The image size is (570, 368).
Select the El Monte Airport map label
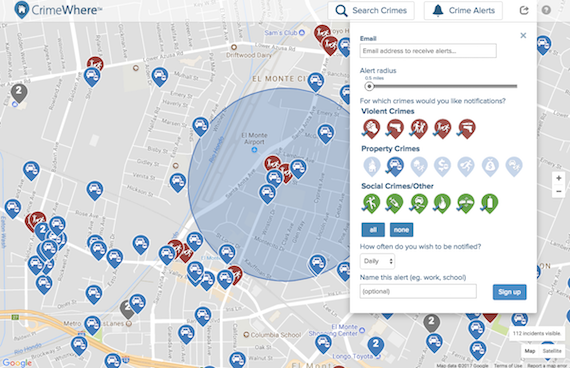(x=254, y=139)
